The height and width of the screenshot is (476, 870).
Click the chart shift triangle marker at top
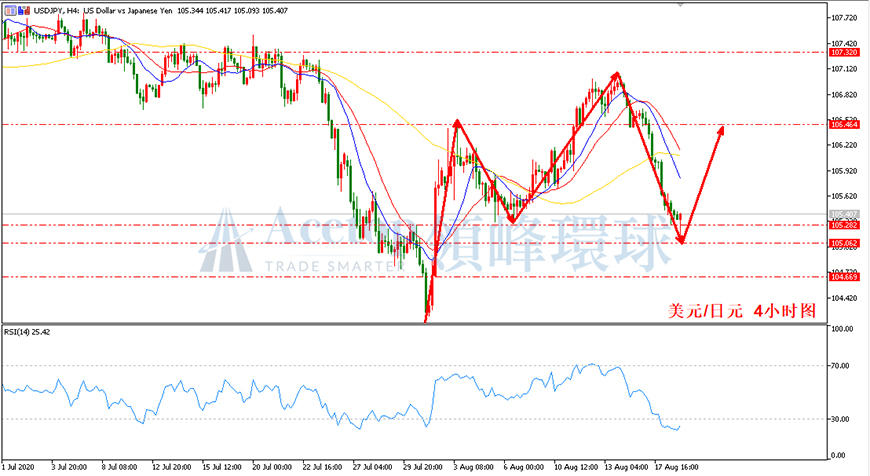681,4
